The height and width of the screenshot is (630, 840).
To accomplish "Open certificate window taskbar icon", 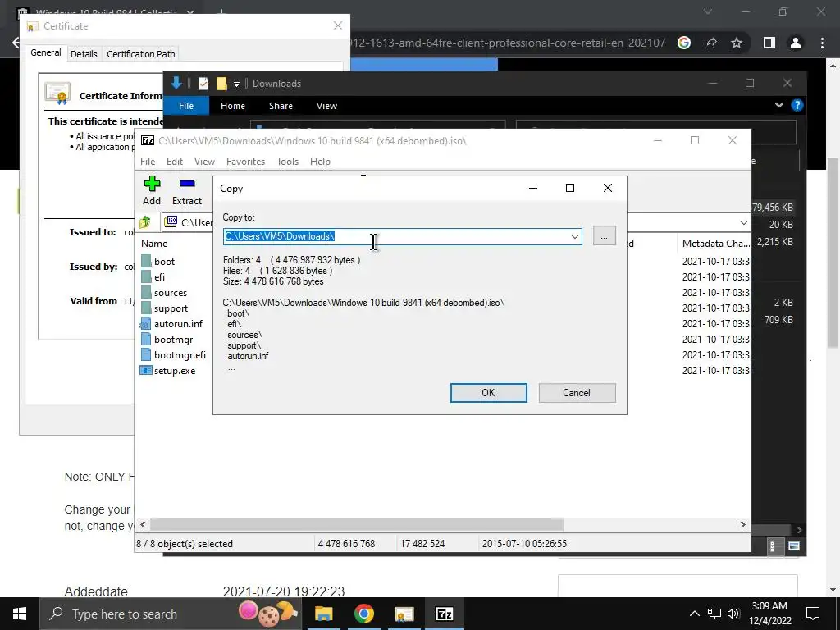I will point(404,614).
